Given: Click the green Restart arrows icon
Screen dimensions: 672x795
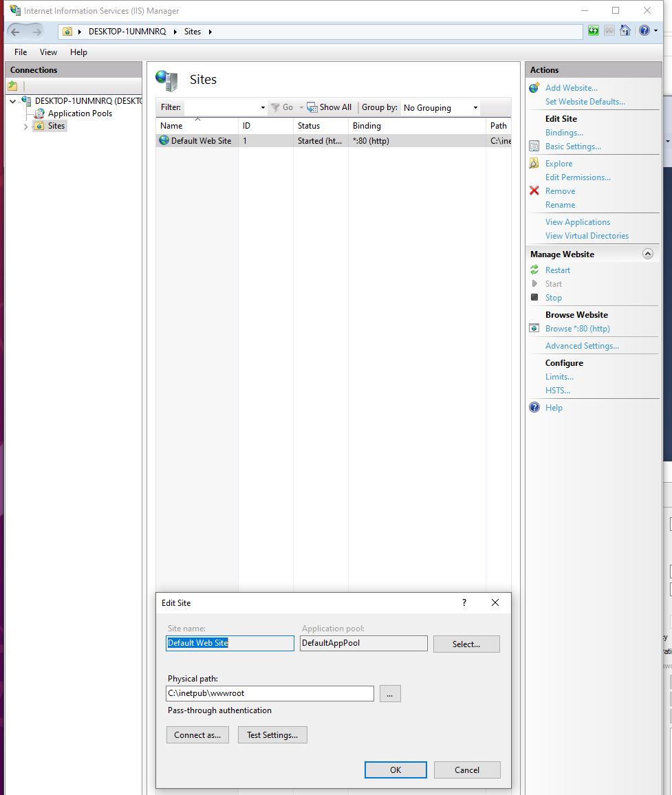Looking at the screenshot, I should [x=534, y=270].
